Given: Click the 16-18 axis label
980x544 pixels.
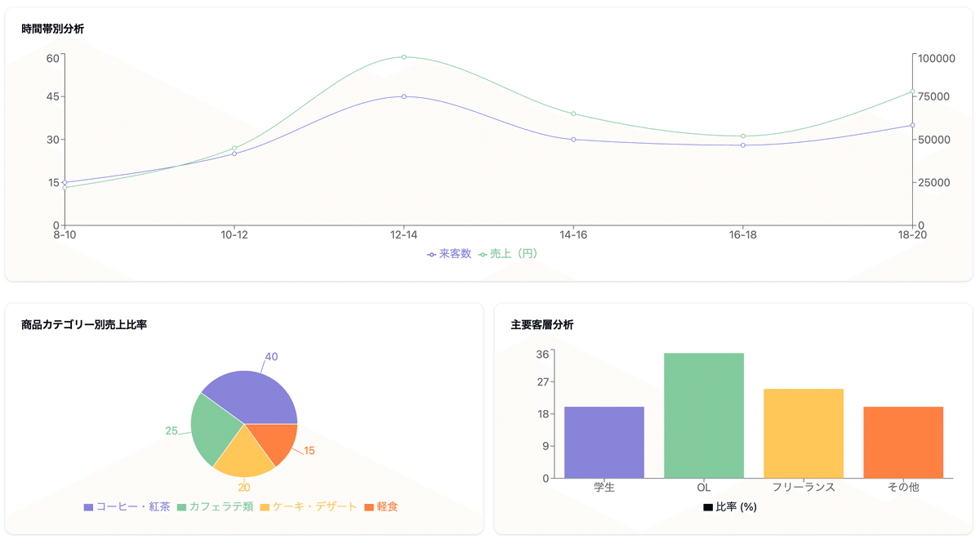Looking at the screenshot, I should click(x=743, y=235).
